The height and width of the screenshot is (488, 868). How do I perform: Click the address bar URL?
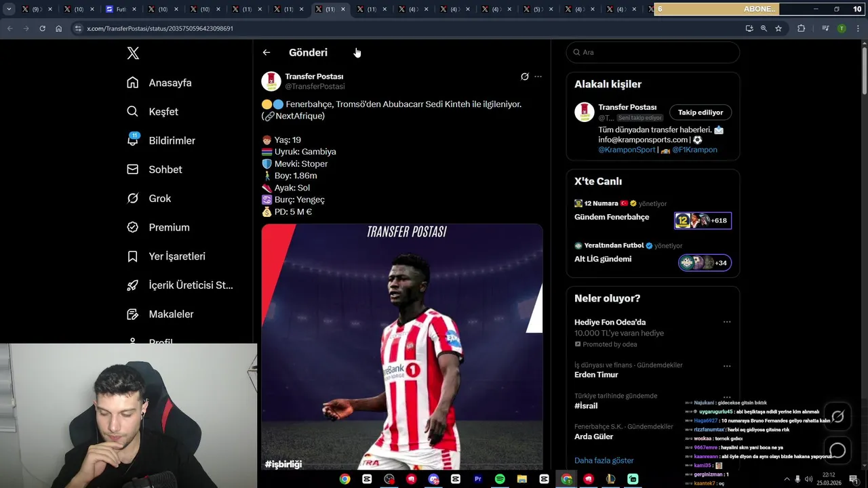pyautogui.click(x=160, y=28)
